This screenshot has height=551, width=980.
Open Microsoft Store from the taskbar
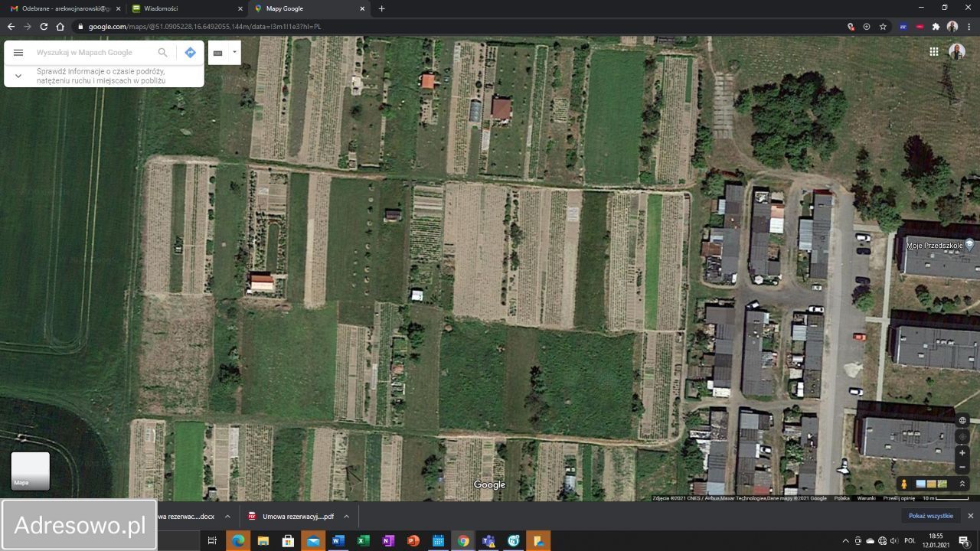pos(288,541)
